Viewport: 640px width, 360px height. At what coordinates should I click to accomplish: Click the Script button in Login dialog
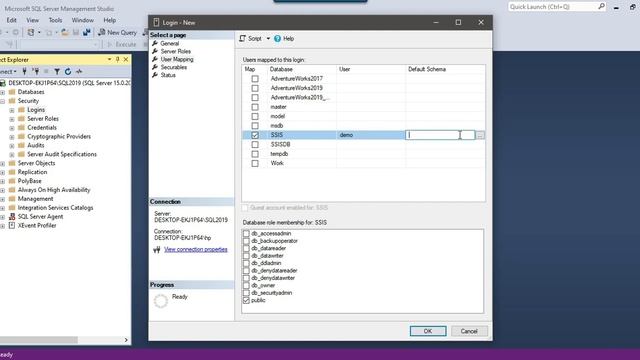(x=251, y=38)
